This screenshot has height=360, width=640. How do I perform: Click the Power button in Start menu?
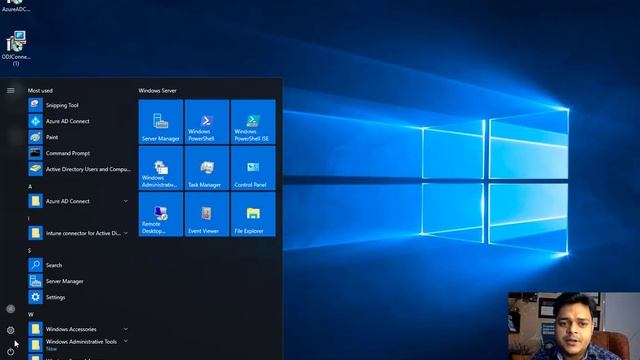click(x=11, y=351)
